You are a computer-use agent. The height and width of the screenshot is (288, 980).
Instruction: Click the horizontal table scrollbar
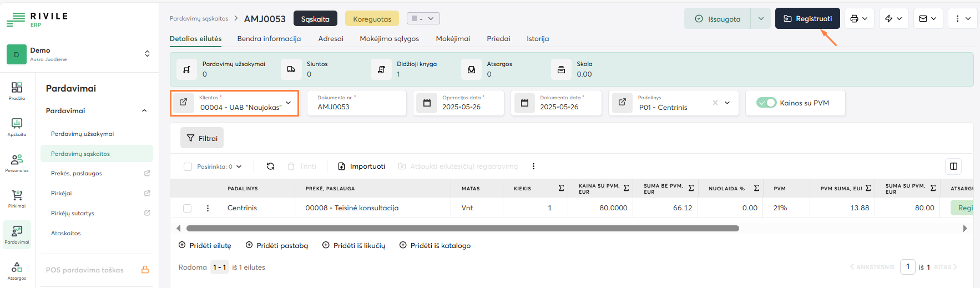pos(462,229)
